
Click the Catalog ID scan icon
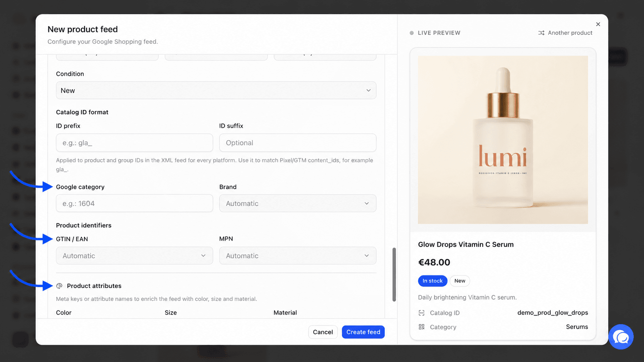(421, 313)
